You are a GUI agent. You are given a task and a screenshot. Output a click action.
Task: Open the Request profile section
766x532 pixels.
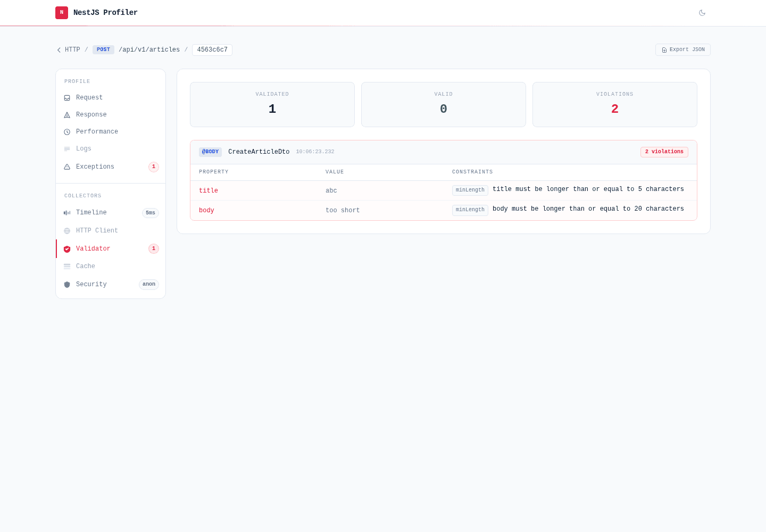coord(111,98)
